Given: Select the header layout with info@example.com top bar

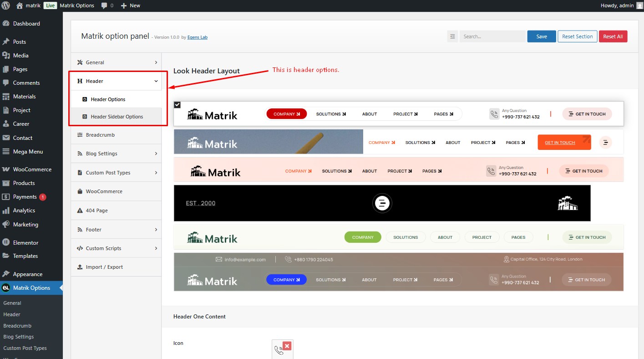Looking at the screenshot, I should click(x=399, y=272).
